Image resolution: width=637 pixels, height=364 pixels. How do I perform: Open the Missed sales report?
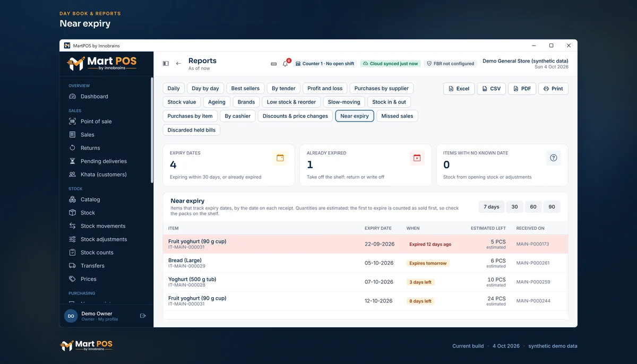click(397, 116)
